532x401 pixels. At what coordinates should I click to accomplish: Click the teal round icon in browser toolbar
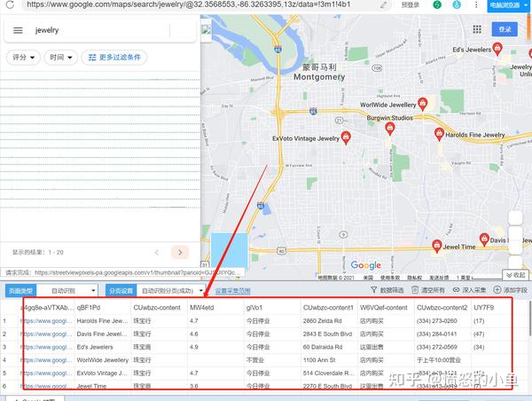coord(457,4)
